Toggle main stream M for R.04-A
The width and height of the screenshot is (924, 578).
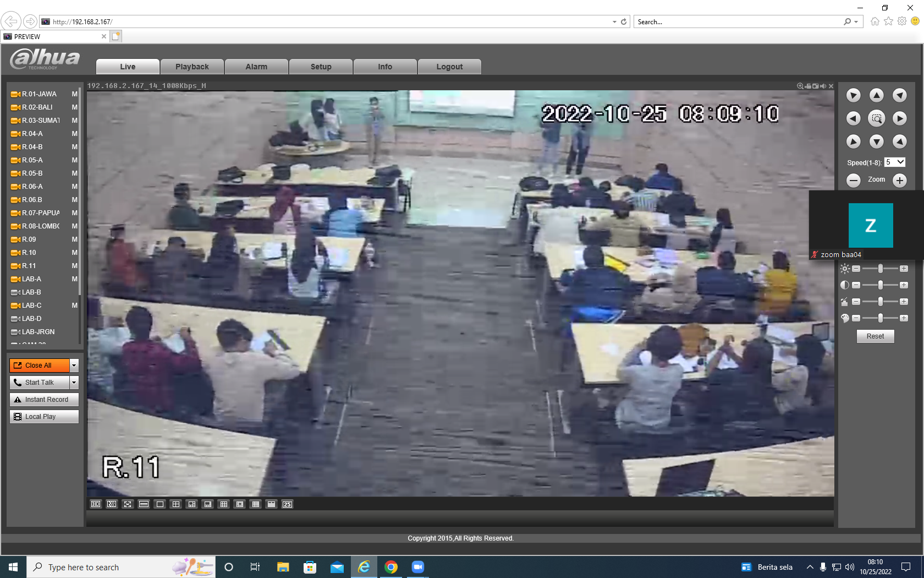(x=74, y=134)
